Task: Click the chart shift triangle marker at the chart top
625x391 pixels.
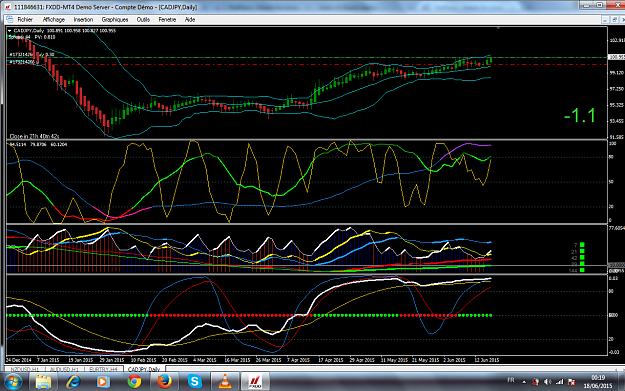Action: point(498,28)
